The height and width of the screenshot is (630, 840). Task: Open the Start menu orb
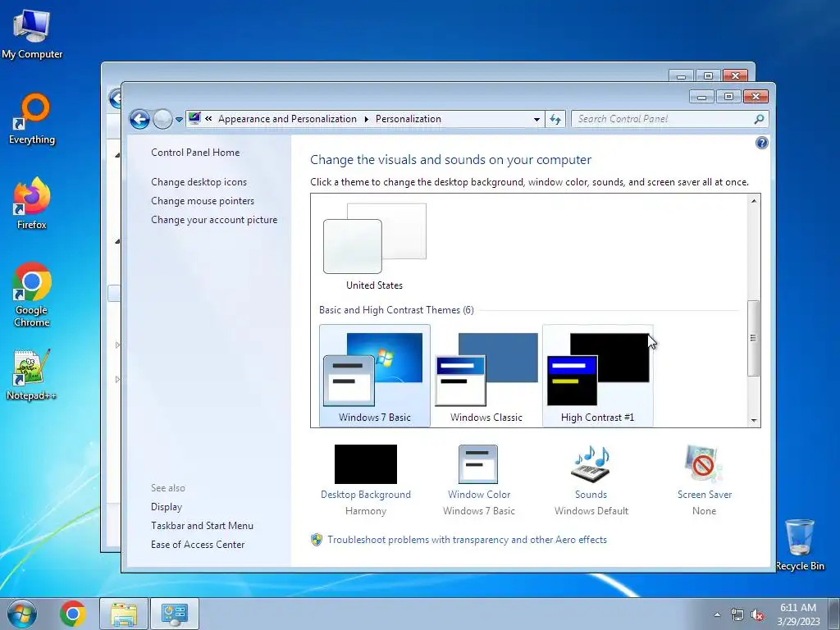click(22, 614)
